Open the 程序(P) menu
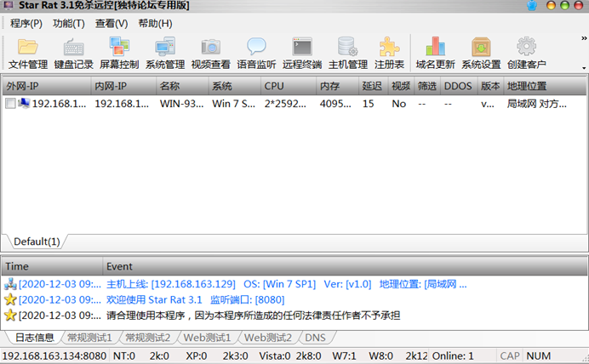This screenshot has width=589, height=364. (x=26, y=23)
